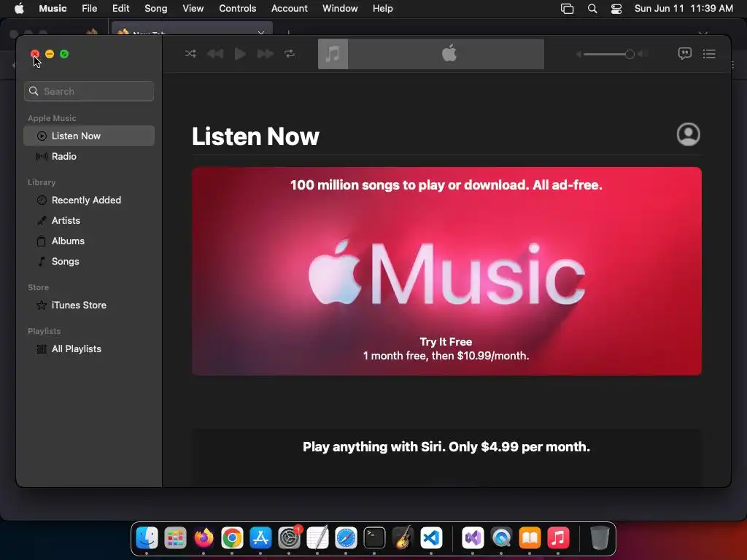Viewport: 747px width, 560px height.
Task: Click the high volume speaker icon
Action: pyautogui.click(x=643, y=54)
